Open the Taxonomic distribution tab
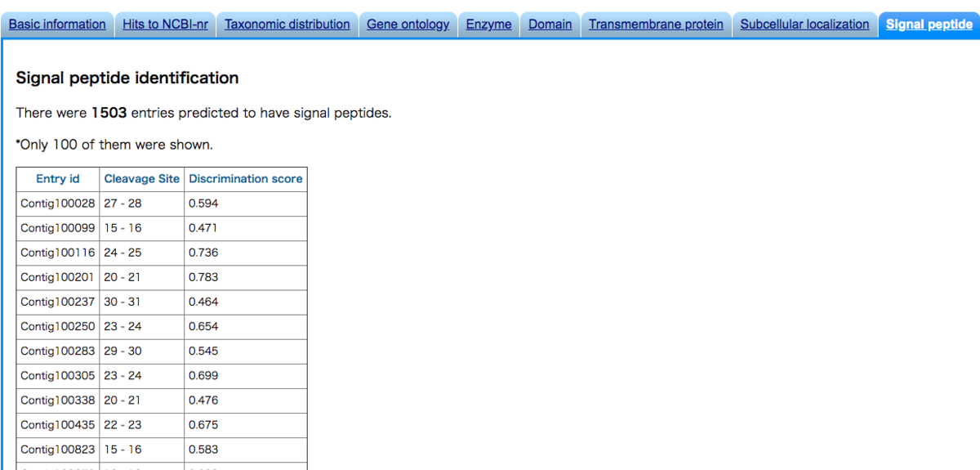This screenshot has height=470, width=980. pos(287,25)
